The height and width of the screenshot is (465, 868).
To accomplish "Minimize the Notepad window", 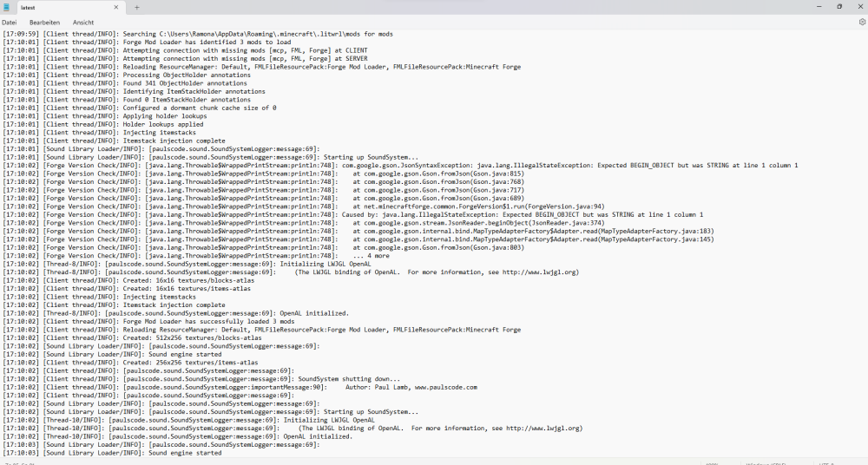I will click(x=819, y=7).
